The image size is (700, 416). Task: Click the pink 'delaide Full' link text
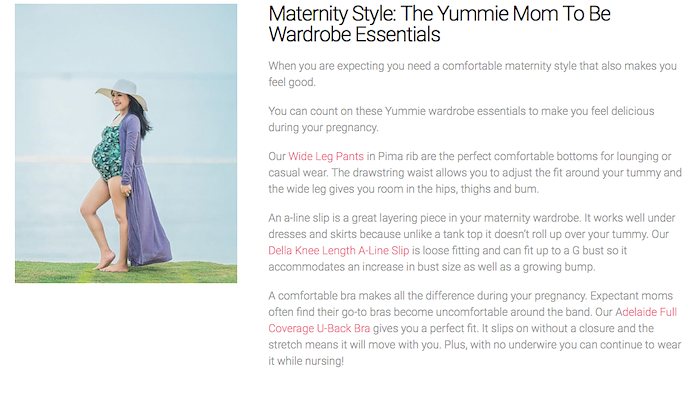pyautogui.click(x=650, y=312)
